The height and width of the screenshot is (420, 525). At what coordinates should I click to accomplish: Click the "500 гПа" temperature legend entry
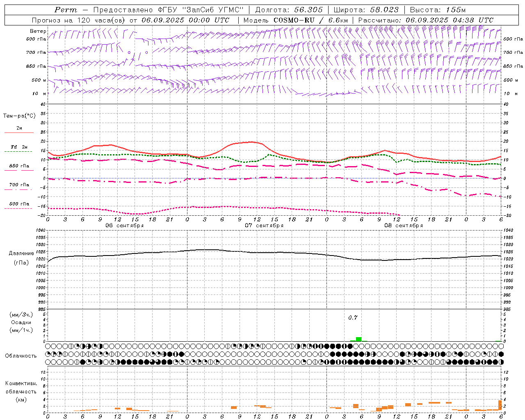[19, 204]
